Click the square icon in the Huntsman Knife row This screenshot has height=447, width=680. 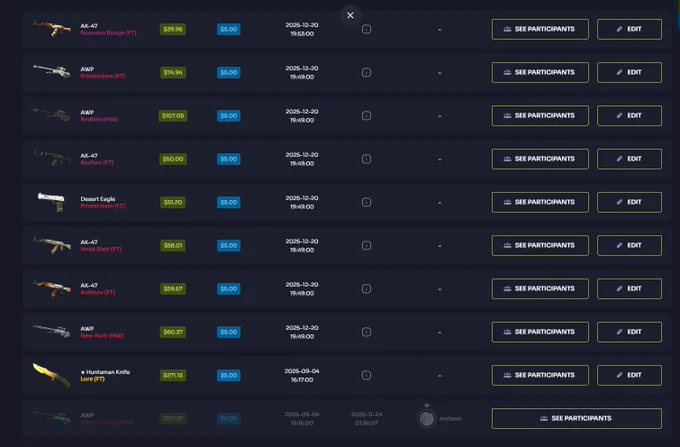(366, 375)
